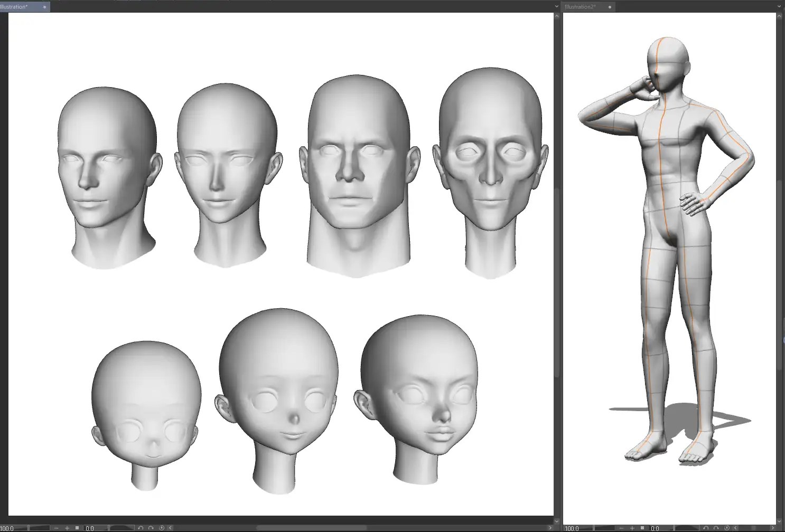The height and width of the screenshot is (532, 785).
Task: Click the modified indicator dot on Illustration2 tab
Action: point(610,7)
